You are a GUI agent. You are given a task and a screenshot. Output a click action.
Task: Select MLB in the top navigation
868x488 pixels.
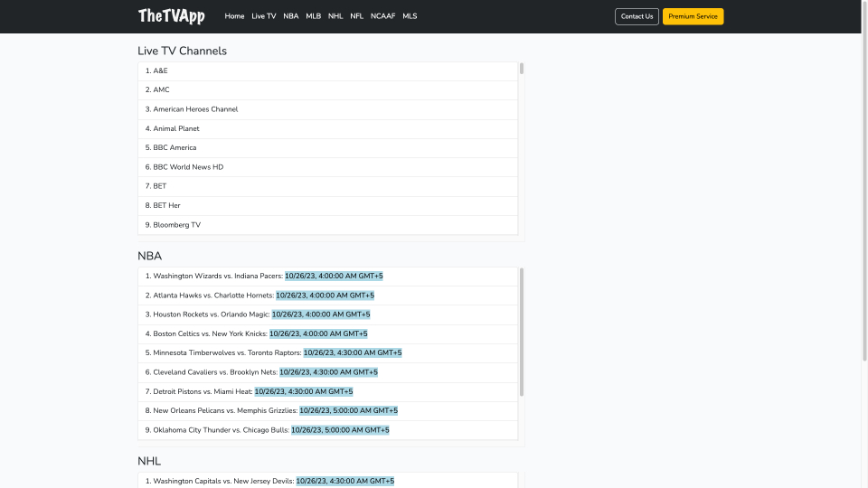pyautogui.click(x=314, y=16)
